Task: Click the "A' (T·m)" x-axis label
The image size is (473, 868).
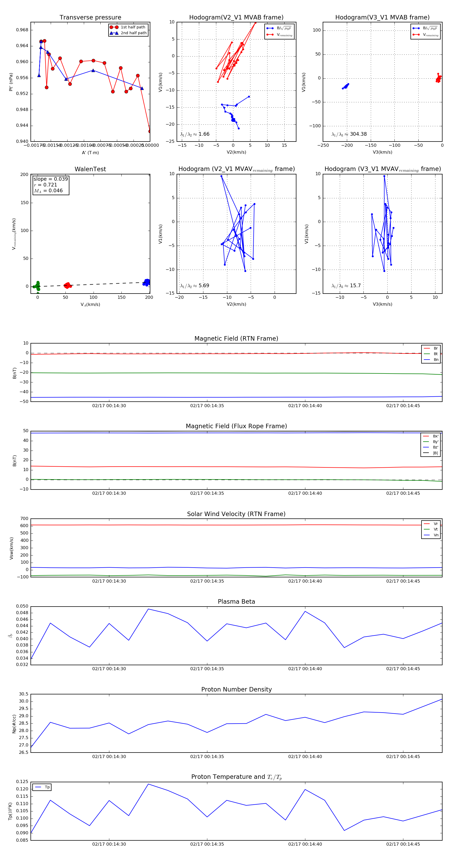Action: (90, 153)
